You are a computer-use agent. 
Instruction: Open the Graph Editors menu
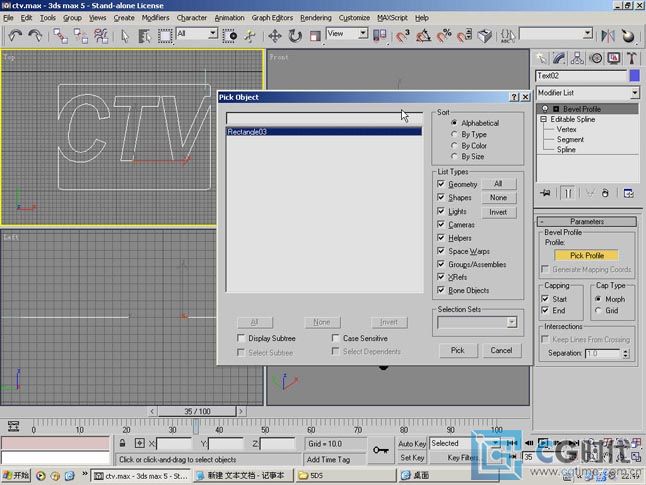point(272,18)
